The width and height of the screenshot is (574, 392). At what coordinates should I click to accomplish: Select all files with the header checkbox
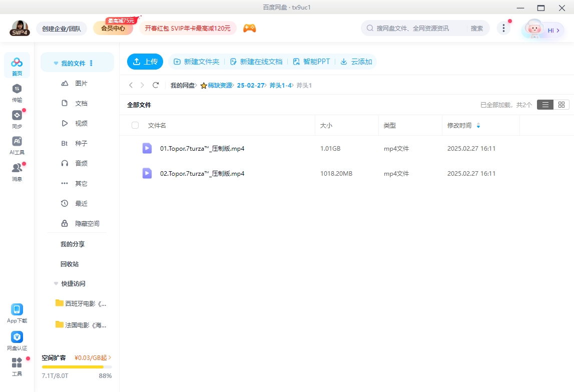point(135,125)
